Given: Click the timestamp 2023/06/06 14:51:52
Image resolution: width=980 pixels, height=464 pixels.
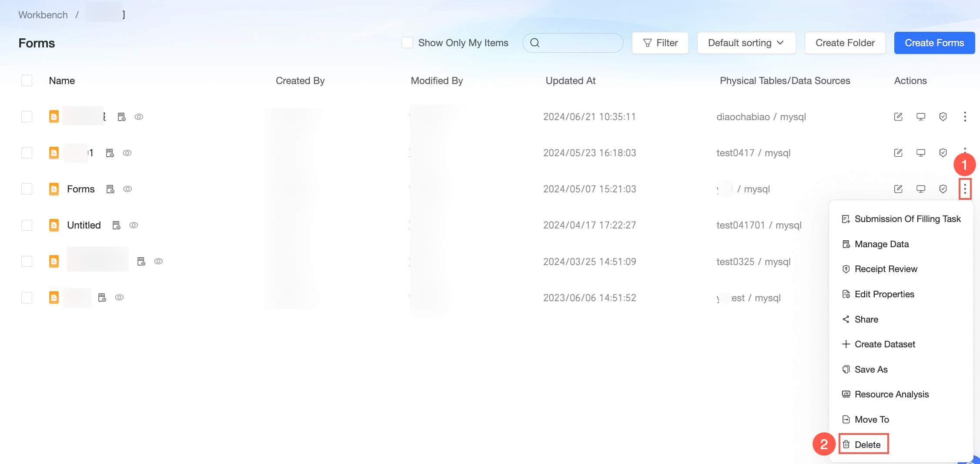Looking at the screenshot, I should tap(590, 298).
